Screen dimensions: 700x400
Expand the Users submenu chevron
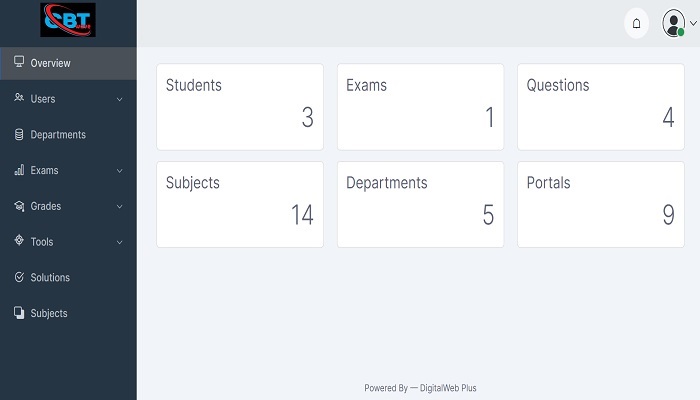(120, 99)
